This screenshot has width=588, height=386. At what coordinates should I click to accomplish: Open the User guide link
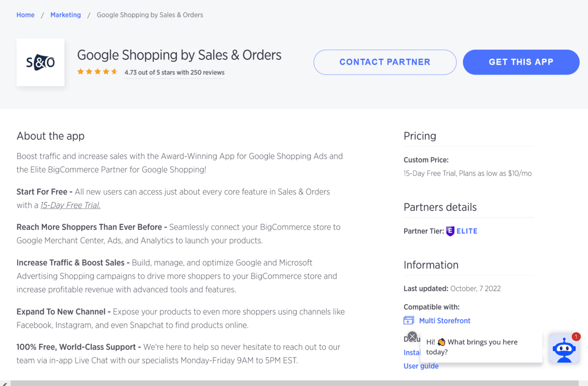pyautogui.click(x=421, y=366)
